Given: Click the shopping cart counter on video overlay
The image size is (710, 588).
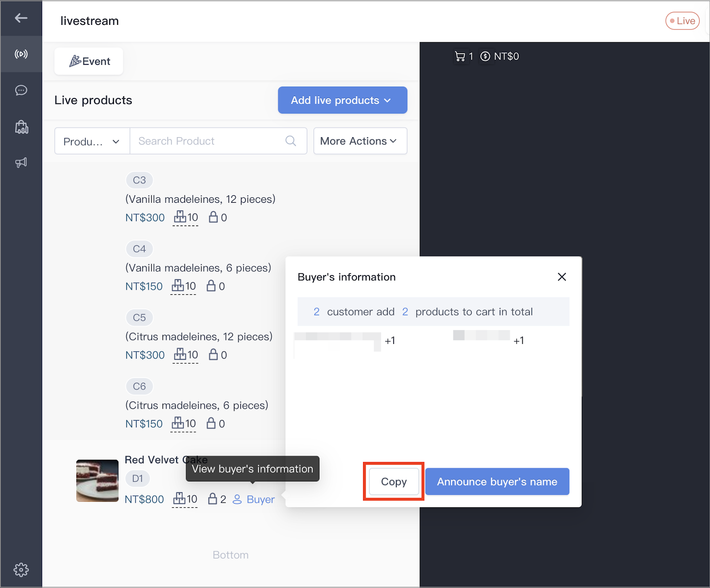Looking at the screenshot, I should 462,56.
